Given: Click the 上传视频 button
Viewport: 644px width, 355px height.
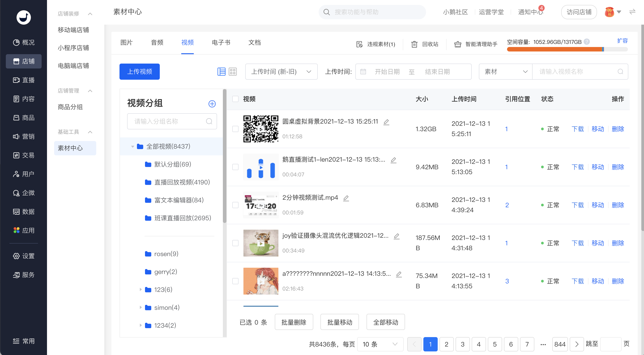Looking at the screenshot, I should 139,72.
